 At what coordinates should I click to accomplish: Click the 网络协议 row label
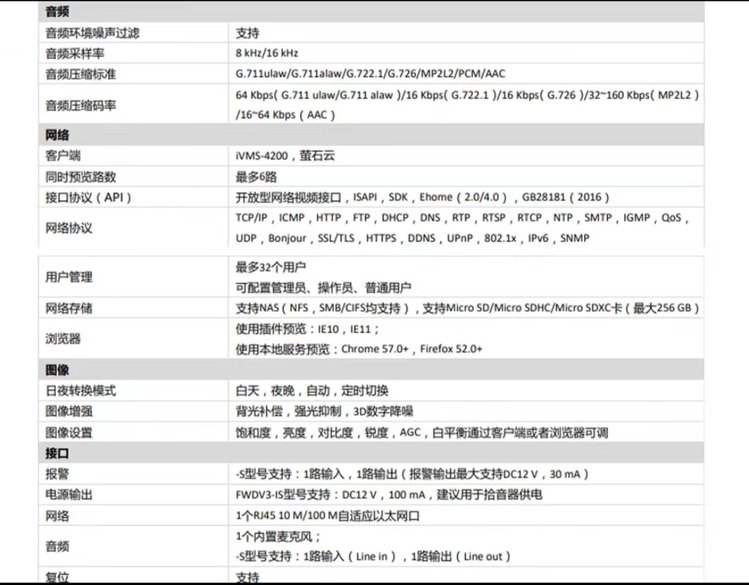70,228
